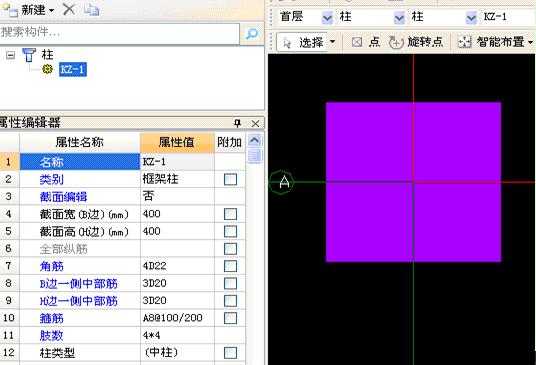Click the 属性值 column header
The width and height of the screenshot is (536, 365).
click(x=177, y=142)
